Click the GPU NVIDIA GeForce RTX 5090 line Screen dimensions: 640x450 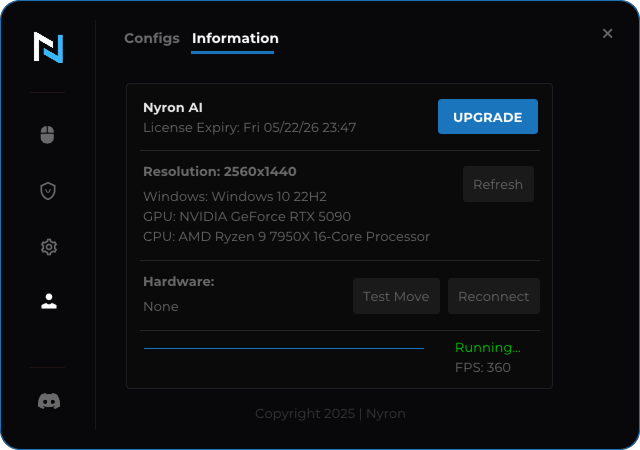coord(247,216)
